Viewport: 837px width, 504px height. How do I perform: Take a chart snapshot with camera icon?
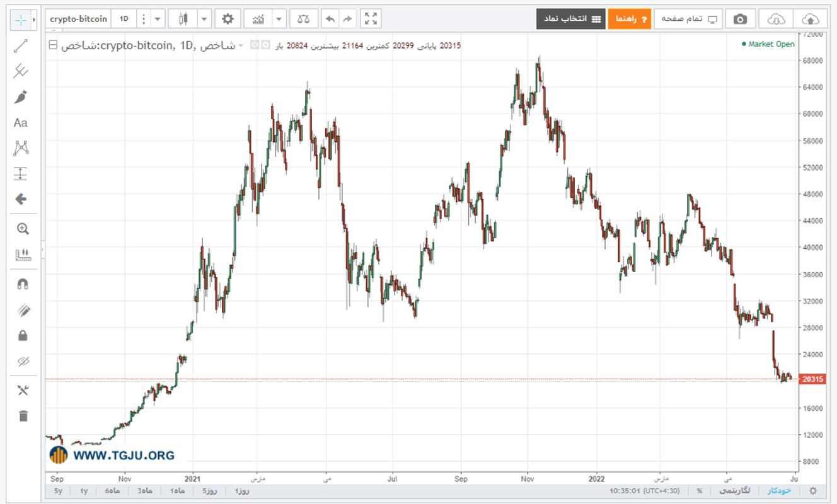[x=740, y=19]
